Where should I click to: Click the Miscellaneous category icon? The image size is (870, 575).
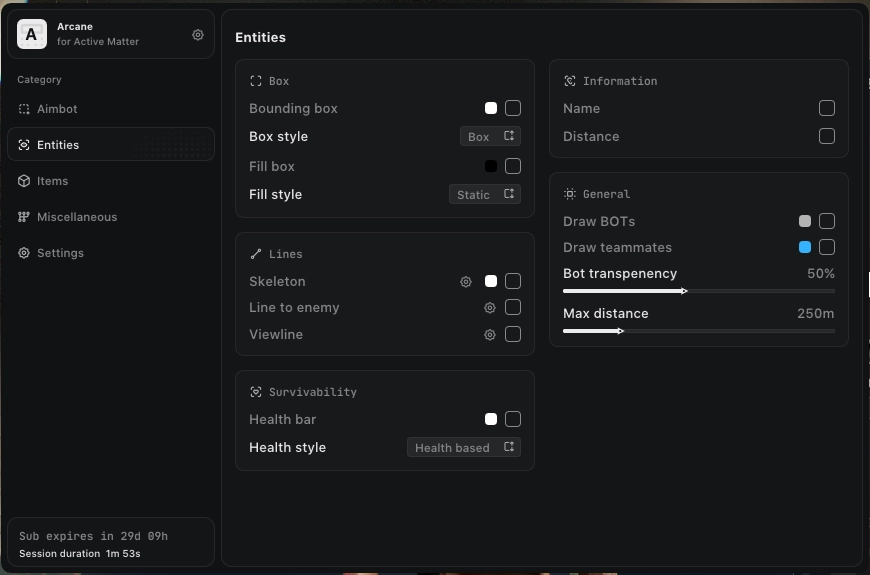(24, 217)
